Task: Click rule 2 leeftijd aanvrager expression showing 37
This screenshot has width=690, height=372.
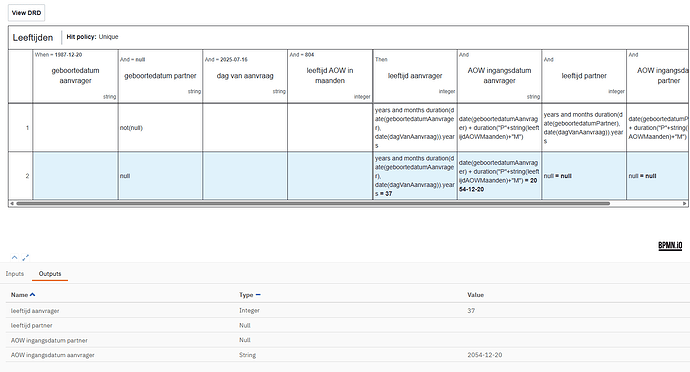Action: (415, 176)
